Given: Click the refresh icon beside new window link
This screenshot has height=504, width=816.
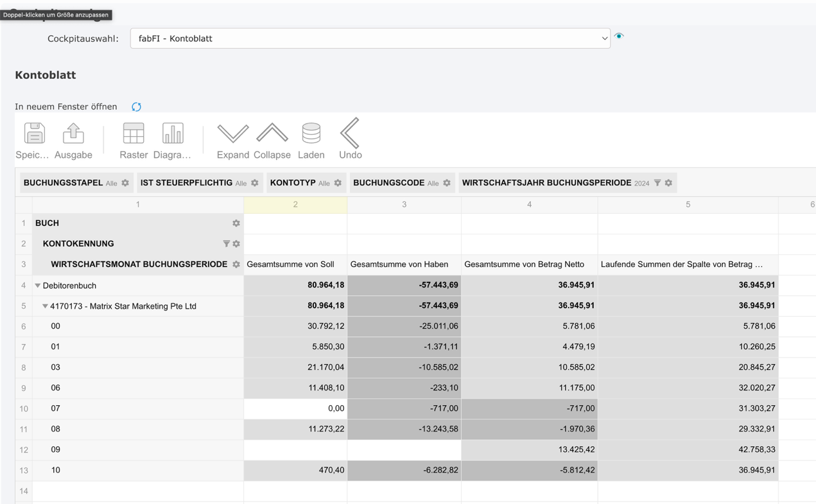Looking at the screenshot, I should click(136, 107).
